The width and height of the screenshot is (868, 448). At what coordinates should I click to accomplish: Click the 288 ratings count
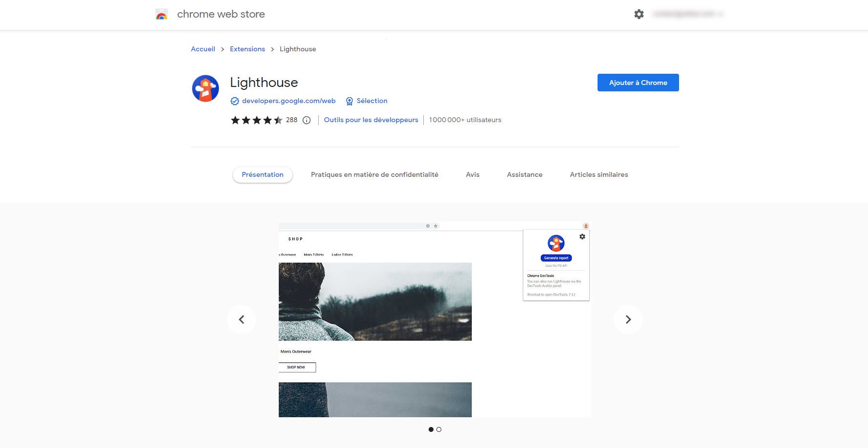click(291, 120)
